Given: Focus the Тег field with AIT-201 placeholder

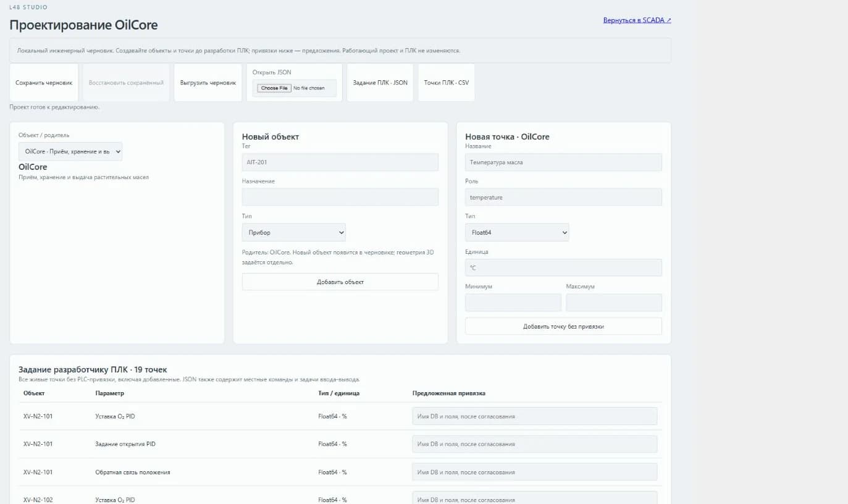Looking at the screenshot, I should pos(340,162).
